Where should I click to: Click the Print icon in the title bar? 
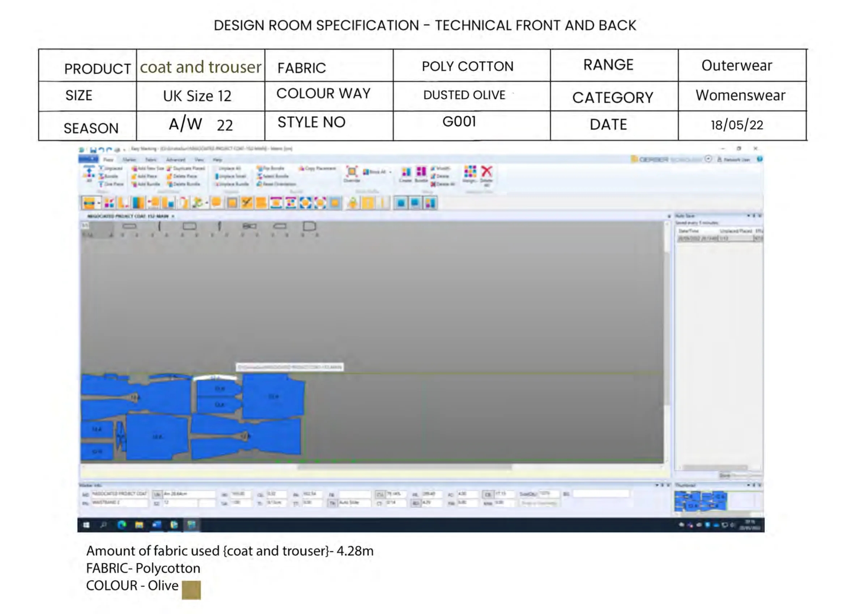point(117,150)
